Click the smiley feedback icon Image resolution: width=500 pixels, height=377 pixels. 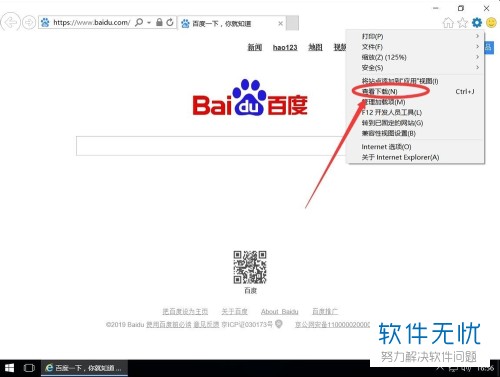(x=491, y=23)
